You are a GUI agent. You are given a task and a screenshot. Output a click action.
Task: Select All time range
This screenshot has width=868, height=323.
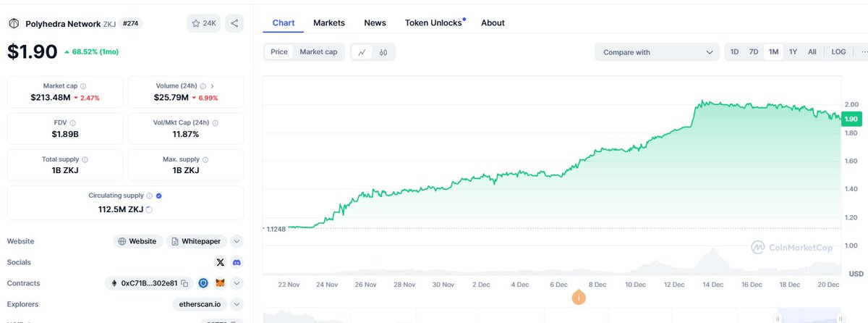point(812,52)
